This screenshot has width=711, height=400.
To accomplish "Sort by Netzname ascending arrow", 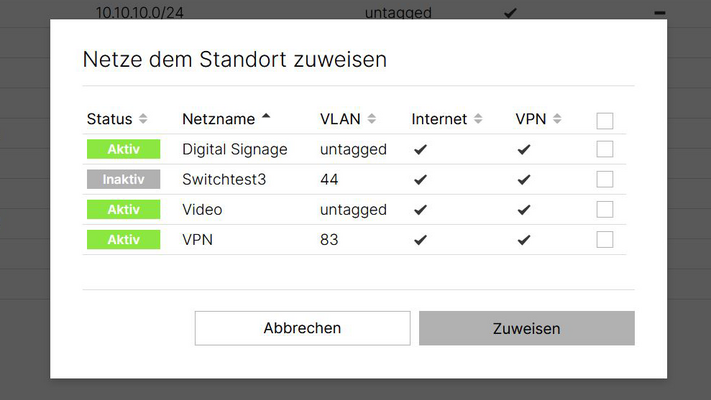I will click(x=266, y=118).
